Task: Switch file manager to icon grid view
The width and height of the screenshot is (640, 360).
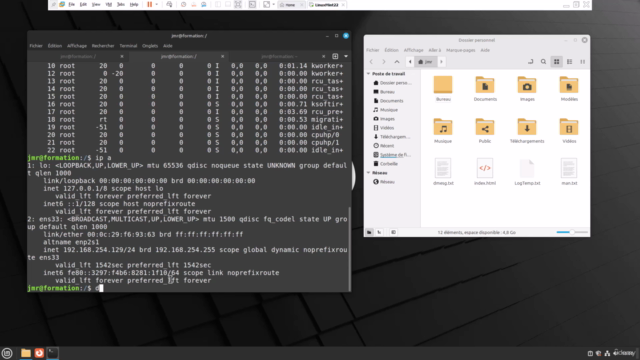Action: click(556, 62)
